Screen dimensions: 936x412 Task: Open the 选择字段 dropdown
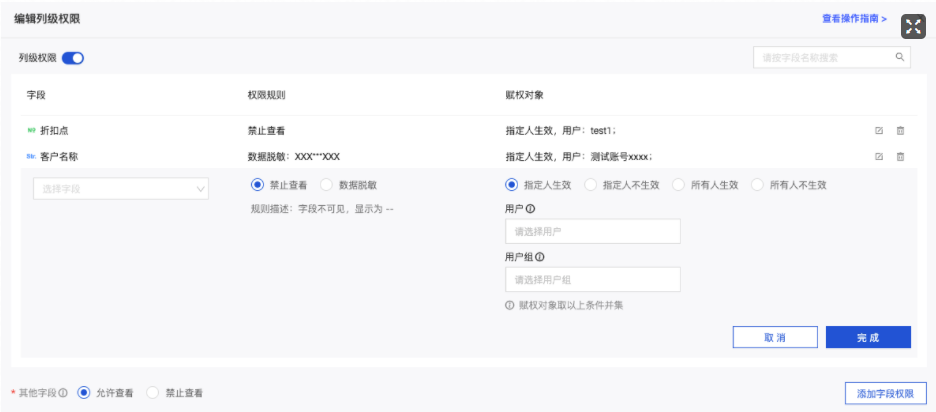(121, 189)
